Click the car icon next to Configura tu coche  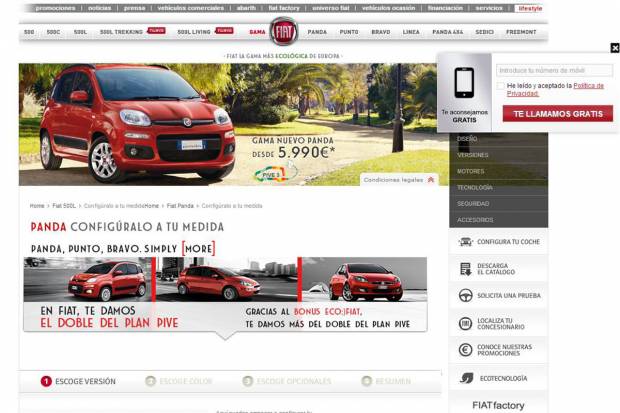point(465,242)
